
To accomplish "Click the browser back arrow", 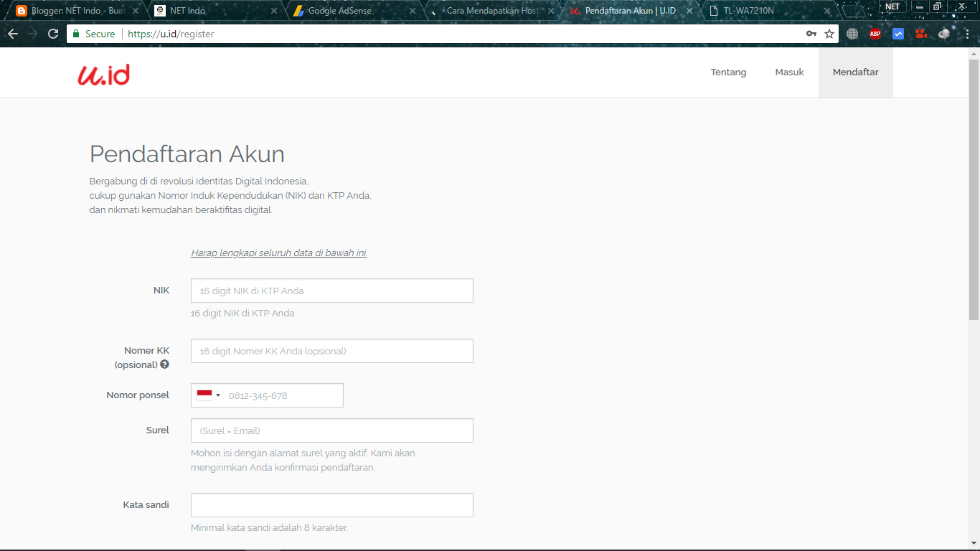I will 13,34.
